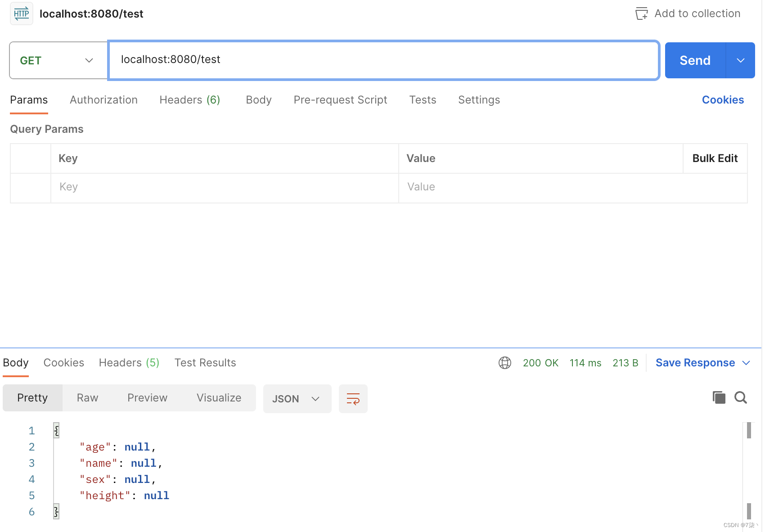The image size is (765, 532).
Task: Open the request Headers (6) tab
Action: 189,100
